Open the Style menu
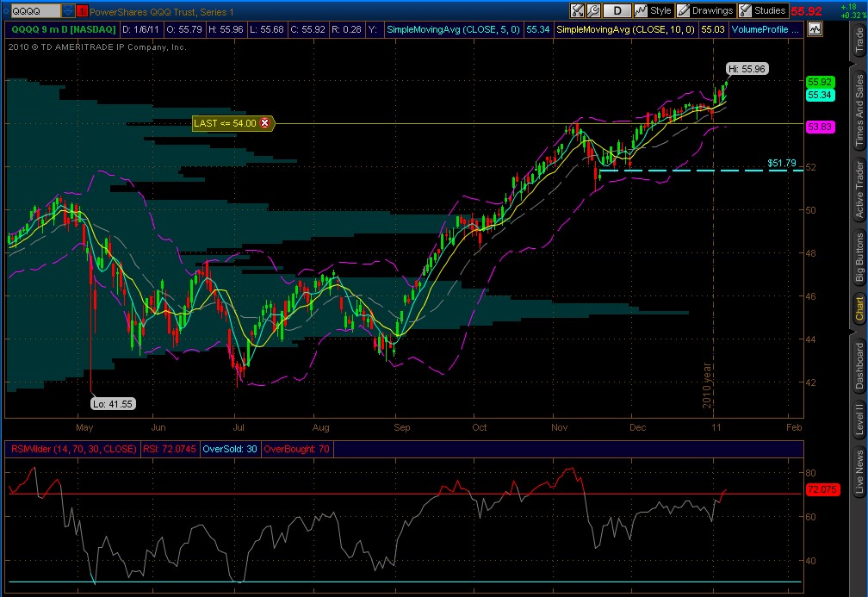The image size is (868, 597). pyautogui.click(x=654, y=10)
